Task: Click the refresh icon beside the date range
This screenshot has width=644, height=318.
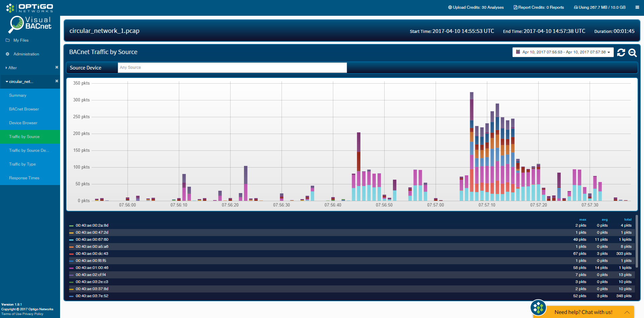Action: pyautogui.click(x=621, y=52)
